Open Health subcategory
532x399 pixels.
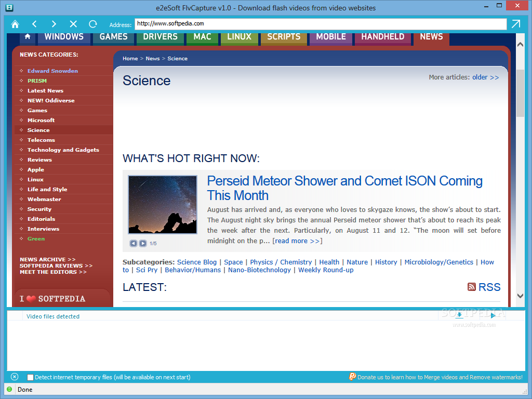coord(329,262)
